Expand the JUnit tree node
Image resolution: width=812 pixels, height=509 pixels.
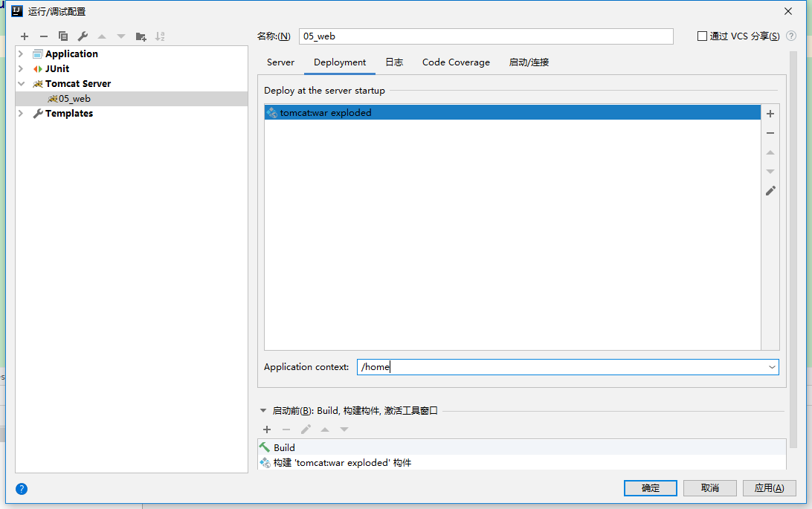pyautogui.click(x=21, y=69)
